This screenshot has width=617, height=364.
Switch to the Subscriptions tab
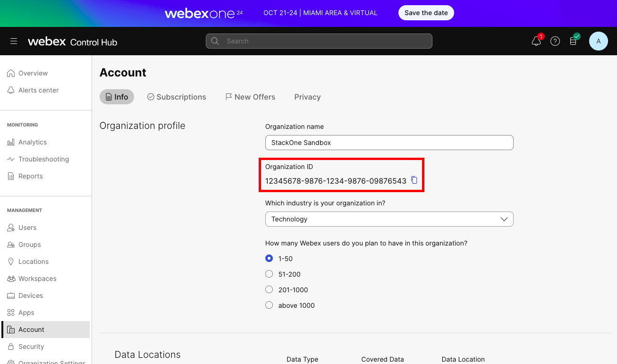(177, 97)
